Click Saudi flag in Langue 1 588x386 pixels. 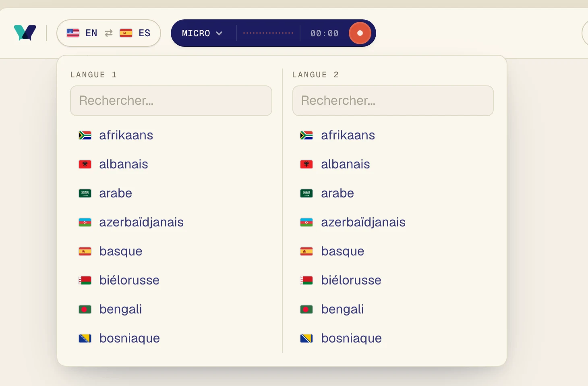[85, 193]
